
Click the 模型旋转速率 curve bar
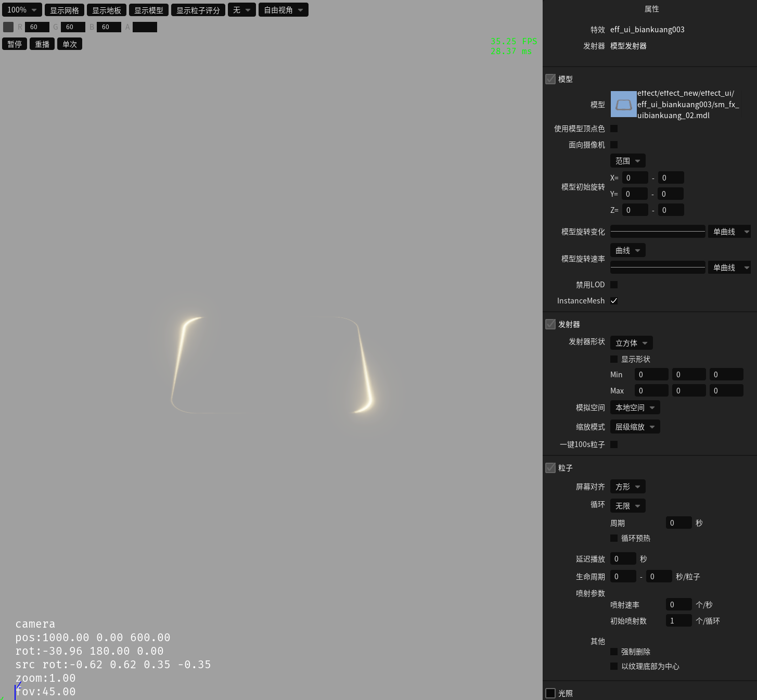[x=658, y=268]
